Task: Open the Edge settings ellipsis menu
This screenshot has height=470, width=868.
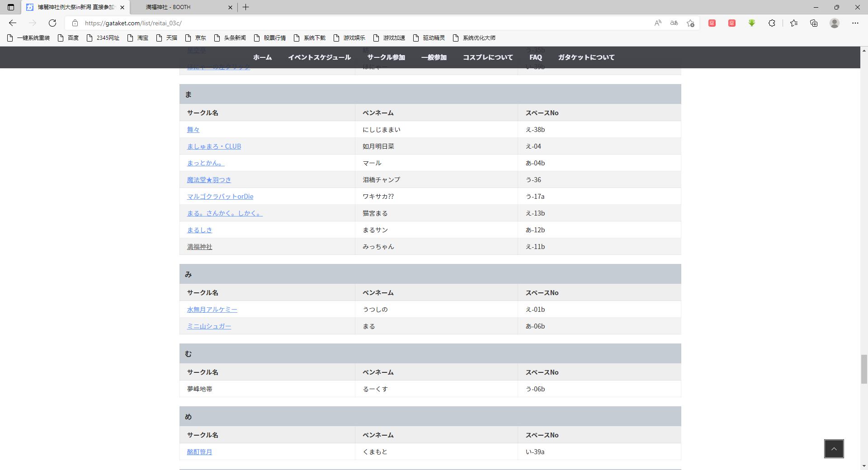Action: coord(855,23)
